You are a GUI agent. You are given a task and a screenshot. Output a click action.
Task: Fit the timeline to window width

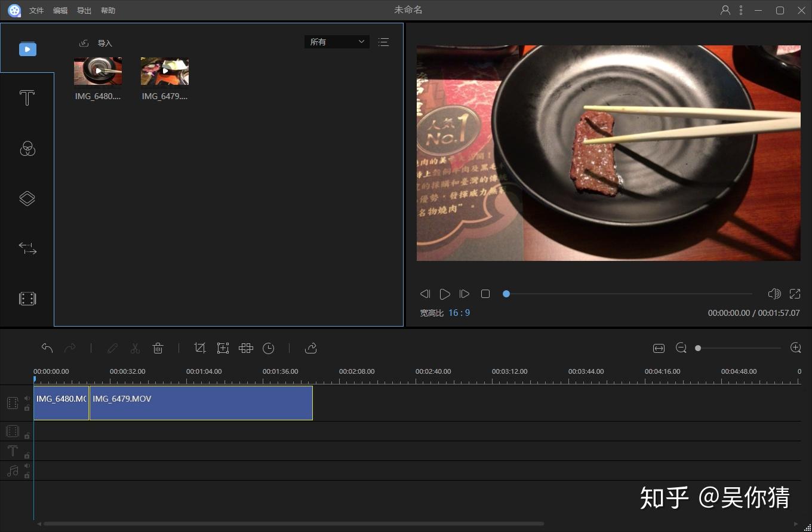coord(659,348)
